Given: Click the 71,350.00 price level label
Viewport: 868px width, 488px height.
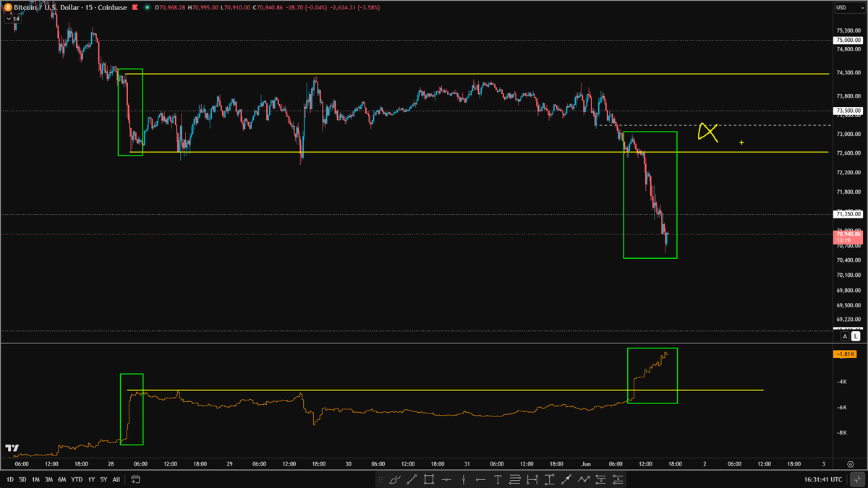Looking at the screenshot, I should pos(847,214).
